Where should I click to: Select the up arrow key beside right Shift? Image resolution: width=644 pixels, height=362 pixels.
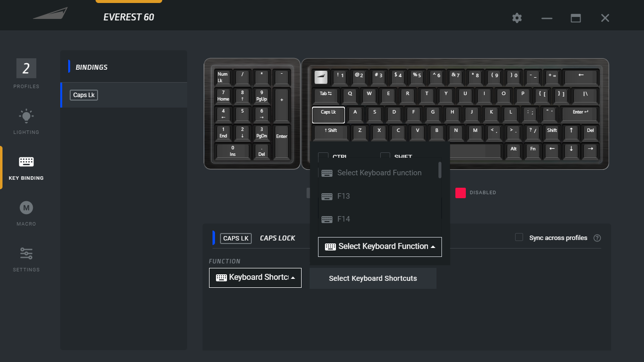coord(571,132)
